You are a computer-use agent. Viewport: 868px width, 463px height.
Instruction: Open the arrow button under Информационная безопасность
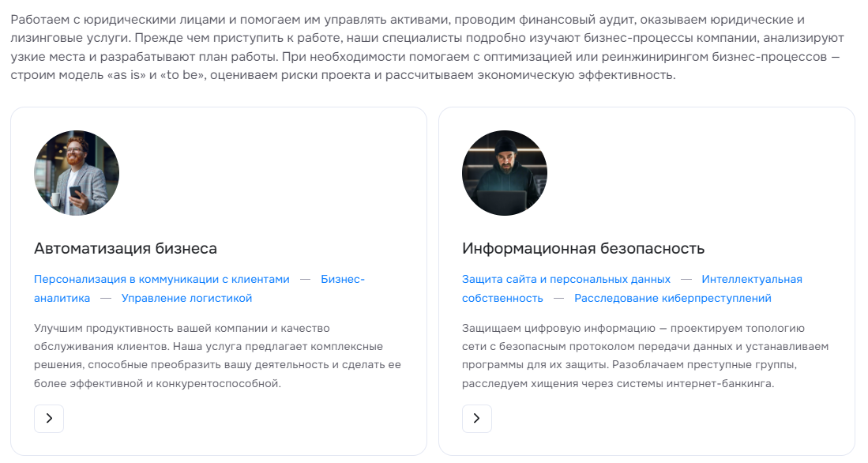476,418
